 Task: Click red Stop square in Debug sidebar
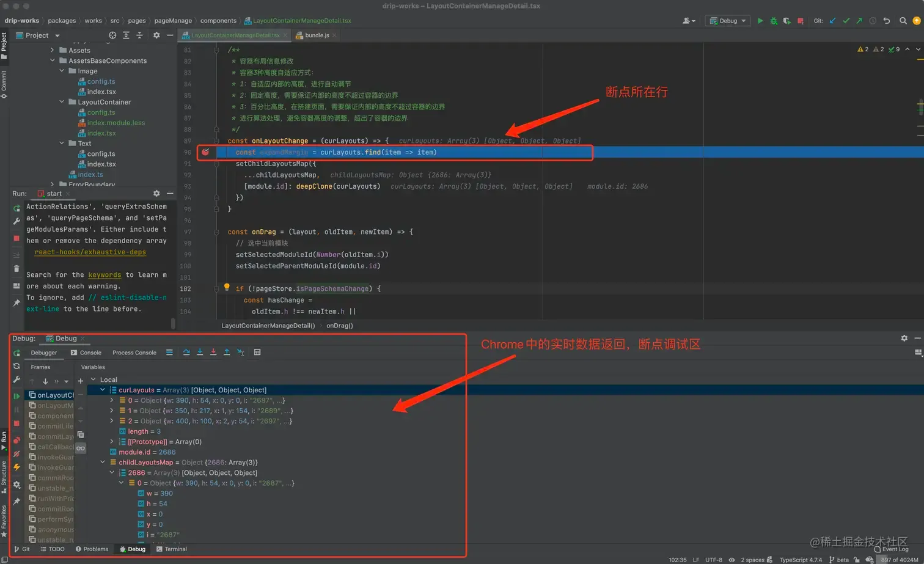[16, 423]
